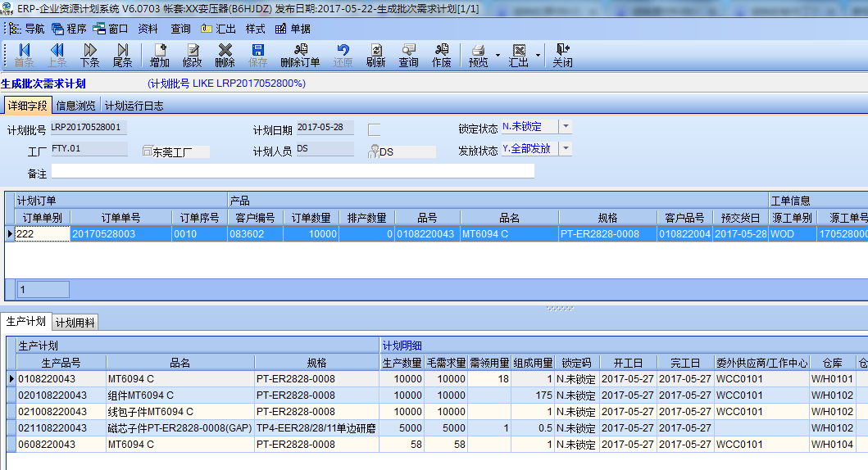
Task: Go to previous record (上条)
Action: pyautogui.click(x=57, y=56)
